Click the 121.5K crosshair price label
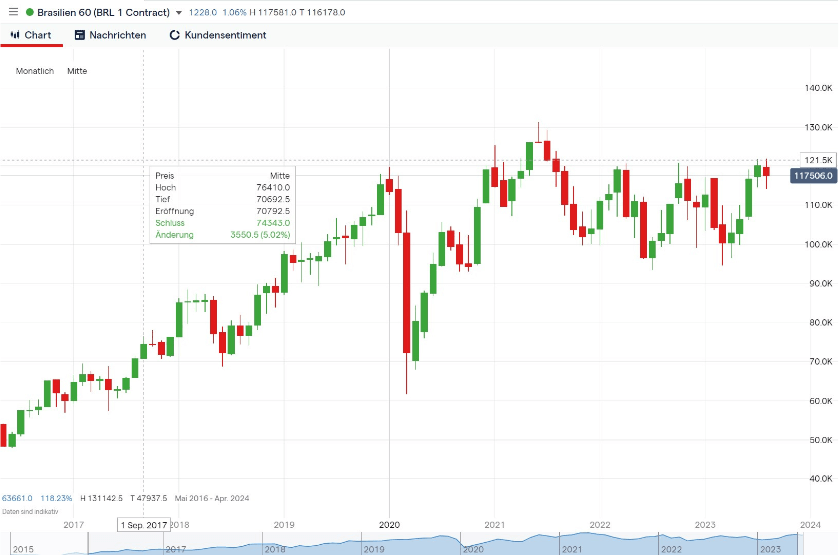The width and height of the screenshot is (839, 555). 818,160
